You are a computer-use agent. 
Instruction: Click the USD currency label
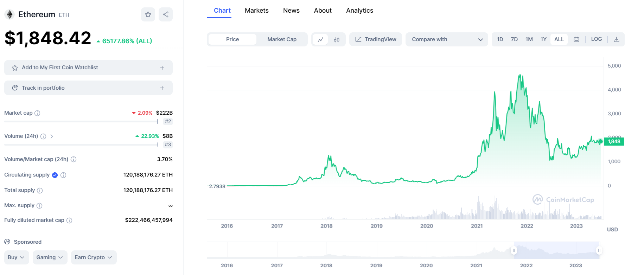pos(612,229)
